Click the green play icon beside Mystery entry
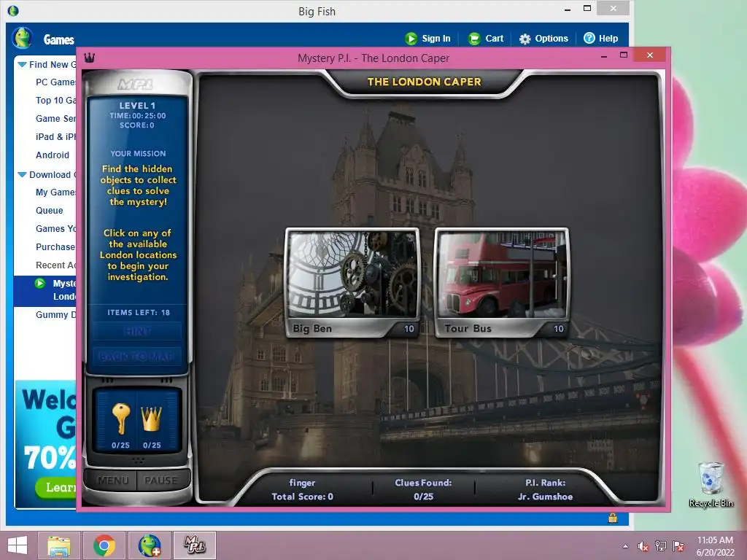 pos(40,284)
